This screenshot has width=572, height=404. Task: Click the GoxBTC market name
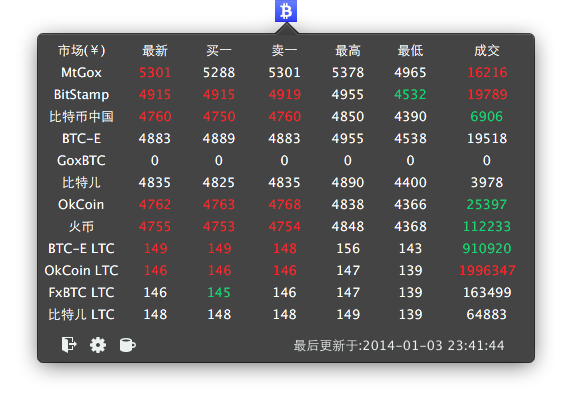[81, 161]
